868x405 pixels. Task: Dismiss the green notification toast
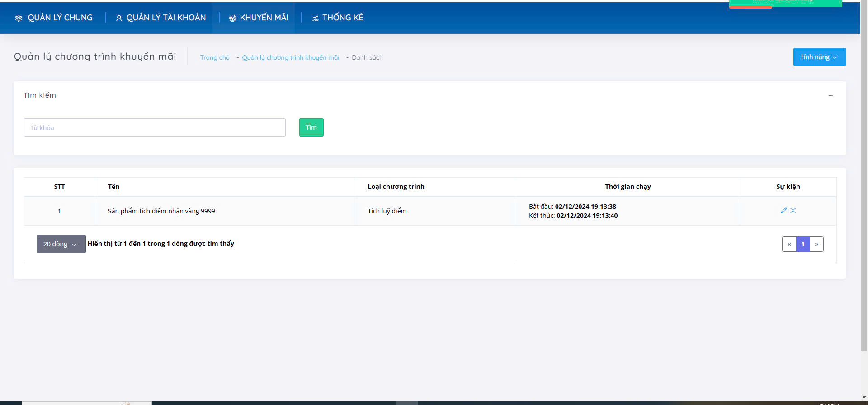(x=785, y=3)
